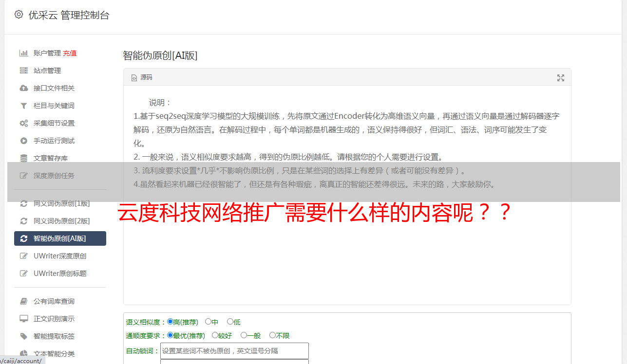This screenshot has width=627, height=364.
Task: Open the 充值 recharge link
Action: [x=70, y=53]
